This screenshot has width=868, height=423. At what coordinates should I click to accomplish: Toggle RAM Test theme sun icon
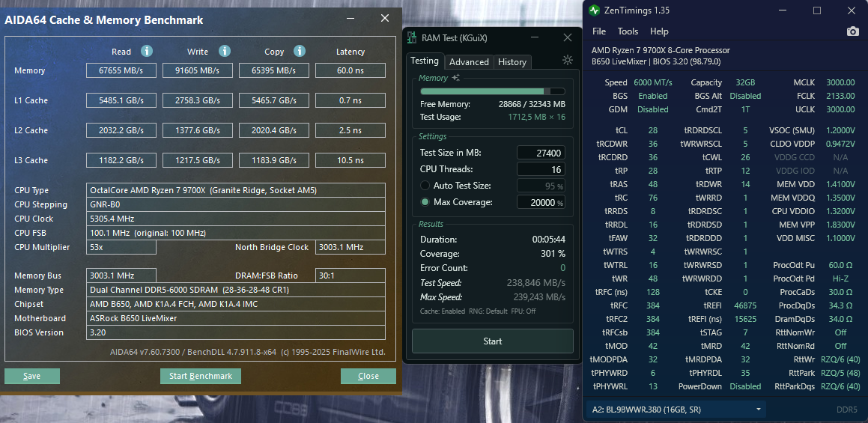click(568, 61)
